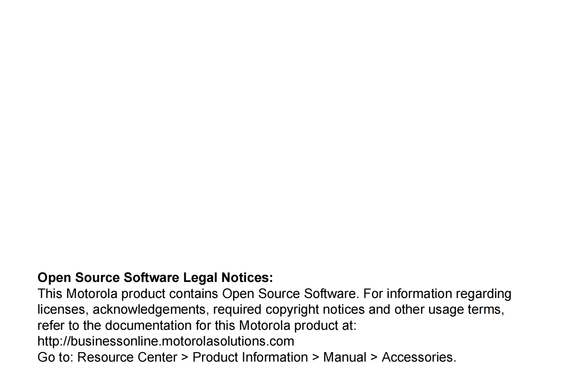Click the ">" separator before Accessories

pos(374,358)
